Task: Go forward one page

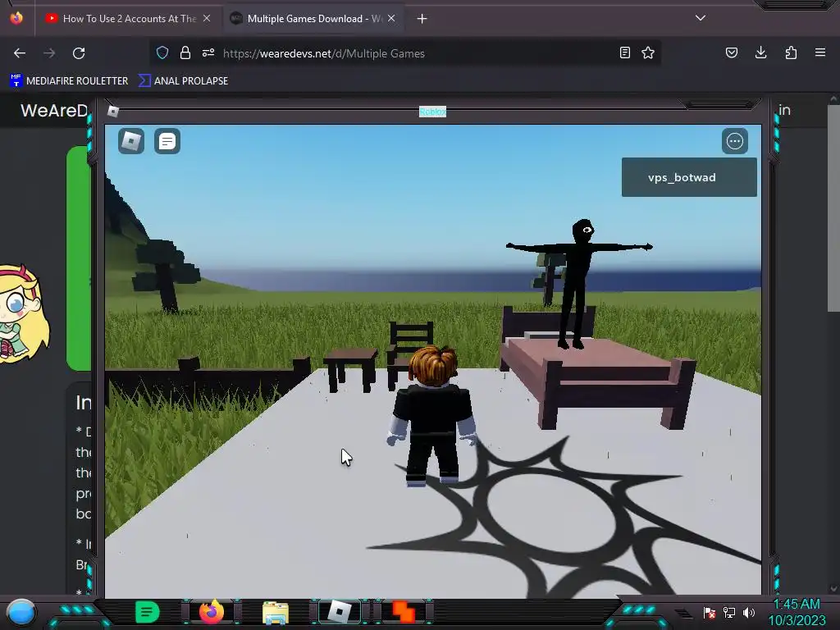Action: [x=49, y=53]
